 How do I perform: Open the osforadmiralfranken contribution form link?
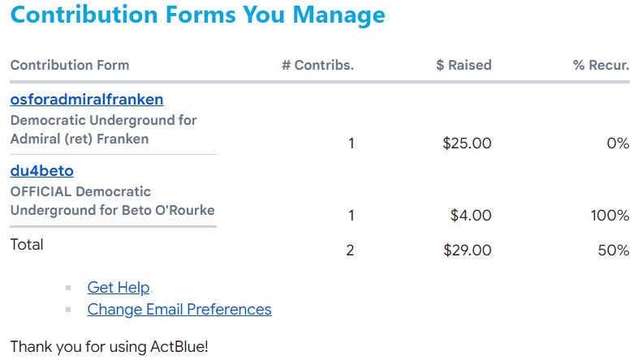[87, 100]
